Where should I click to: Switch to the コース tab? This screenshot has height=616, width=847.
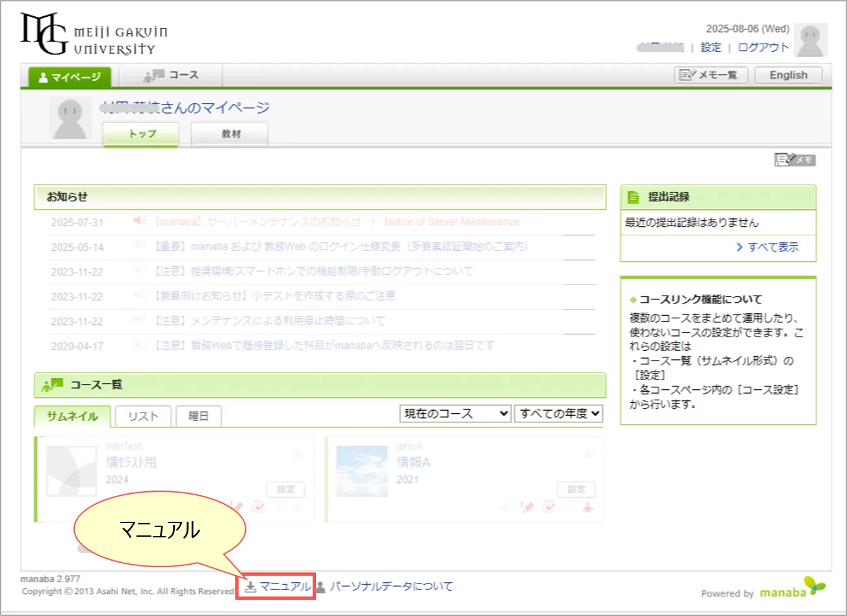(171, 75)
